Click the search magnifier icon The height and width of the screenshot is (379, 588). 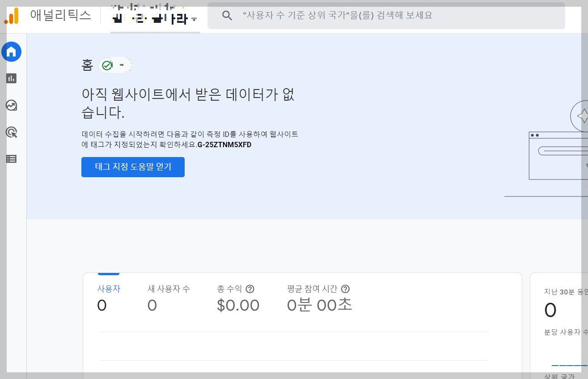click(x=227, y=16)
